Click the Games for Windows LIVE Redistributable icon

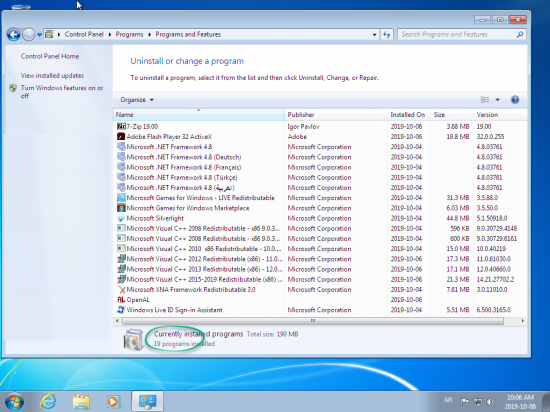click(x=121, y=198)
